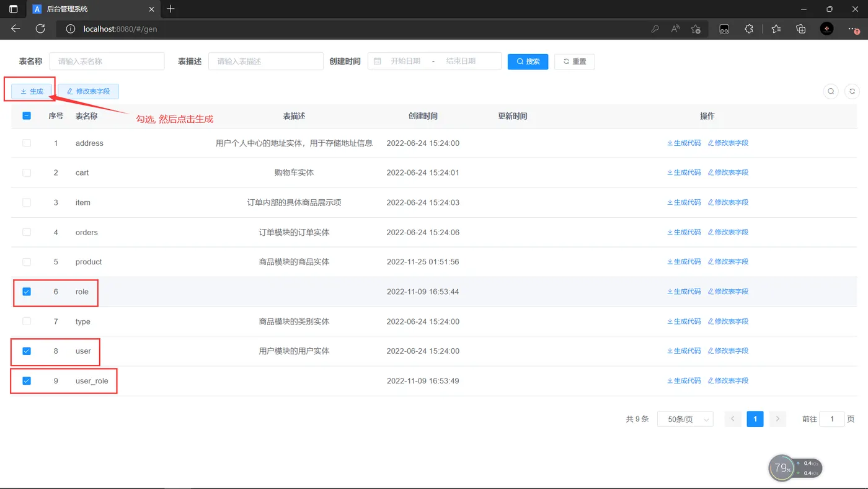
Task: Open the 50条/页 page size dropdown
Action: coord(685,419)
